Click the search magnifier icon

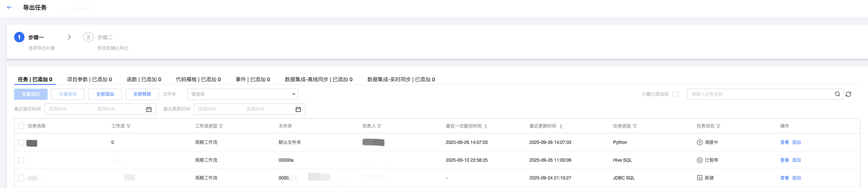[838, 94]
